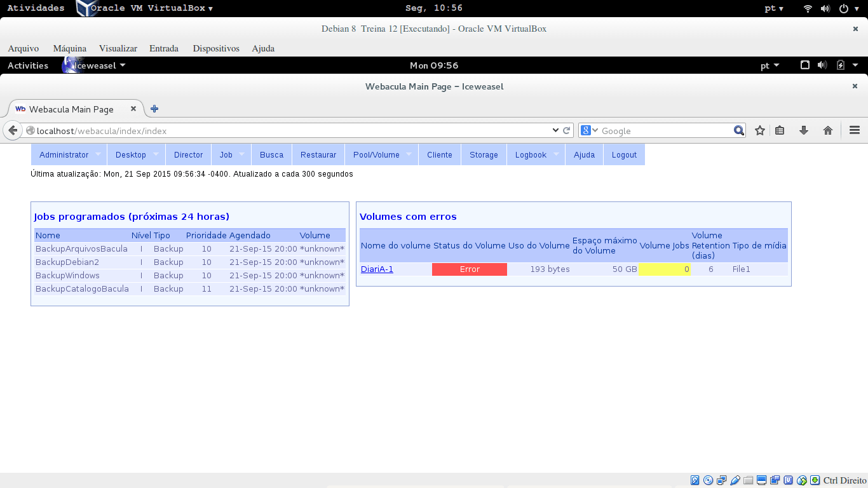
Task: Bookmark this page with star icon
Action: coord(759,130)
